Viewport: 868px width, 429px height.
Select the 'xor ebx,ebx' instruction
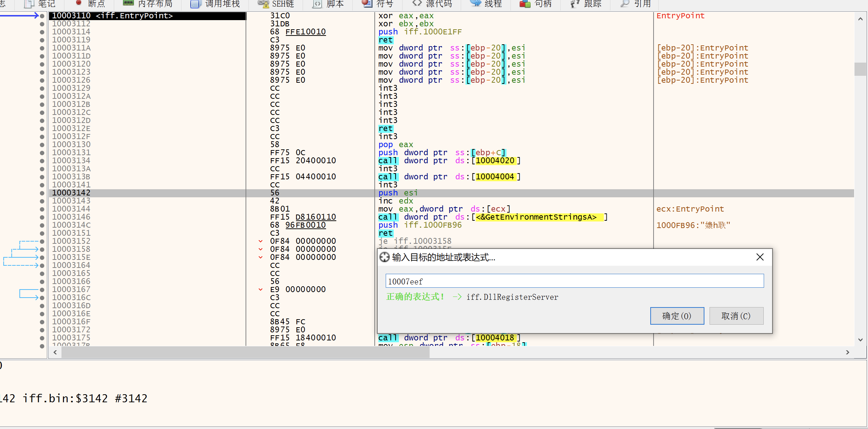click(x=406, y=24)
